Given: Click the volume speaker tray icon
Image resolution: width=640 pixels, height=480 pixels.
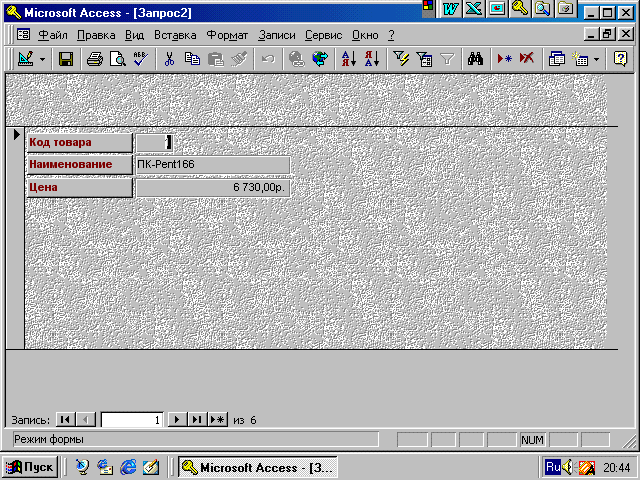Looking at the screenshot, I should (568, 467).
